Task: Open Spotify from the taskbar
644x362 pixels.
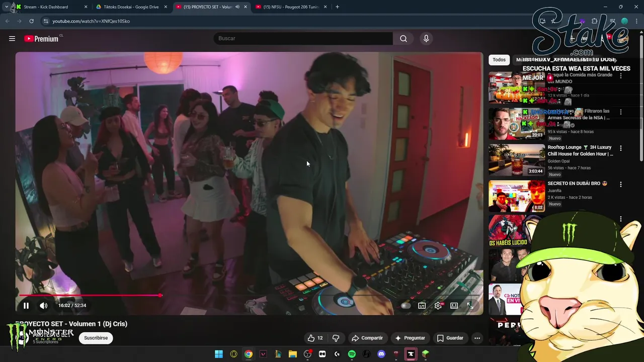Action: click(x=352, y=354)
